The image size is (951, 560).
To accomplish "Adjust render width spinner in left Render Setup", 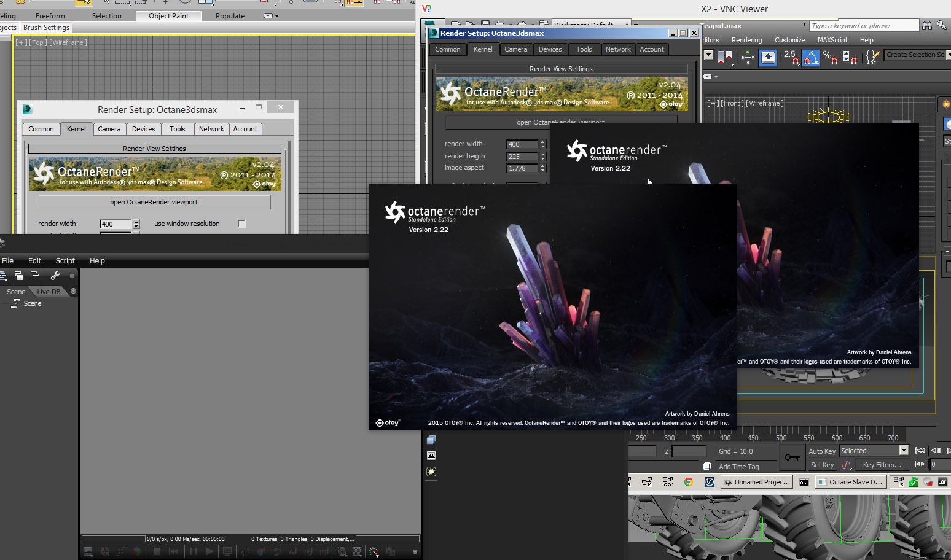I will tap(136, 224).
